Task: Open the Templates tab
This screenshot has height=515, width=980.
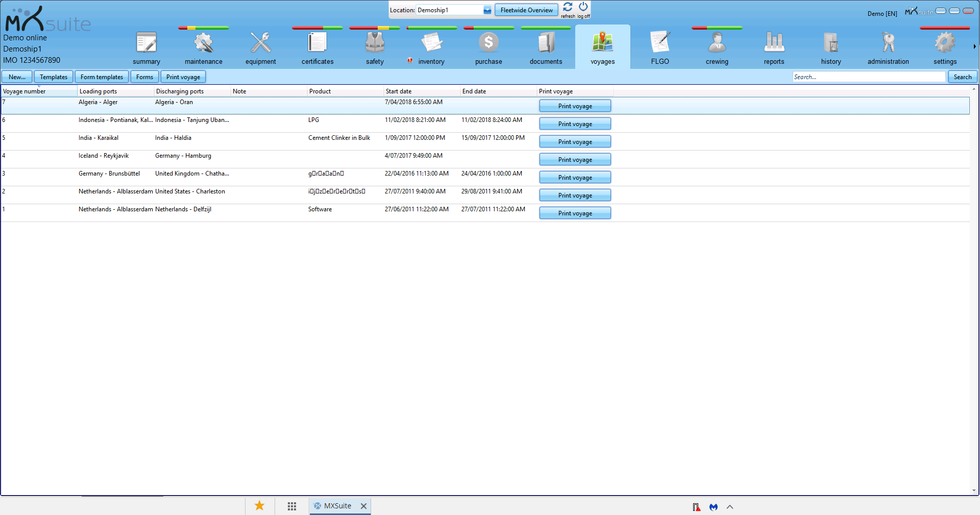Action: click(54, 77)
